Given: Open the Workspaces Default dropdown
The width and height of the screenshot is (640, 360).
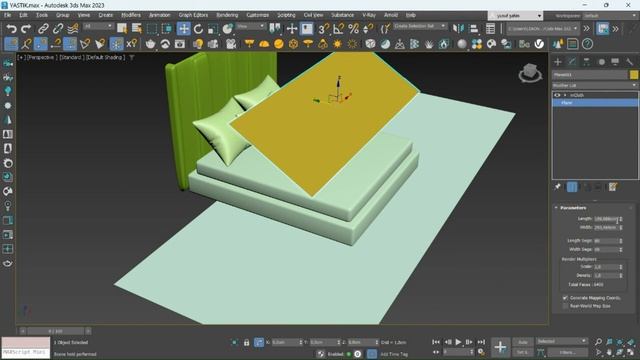Looking at the screenshot, I should pos(609,16).
